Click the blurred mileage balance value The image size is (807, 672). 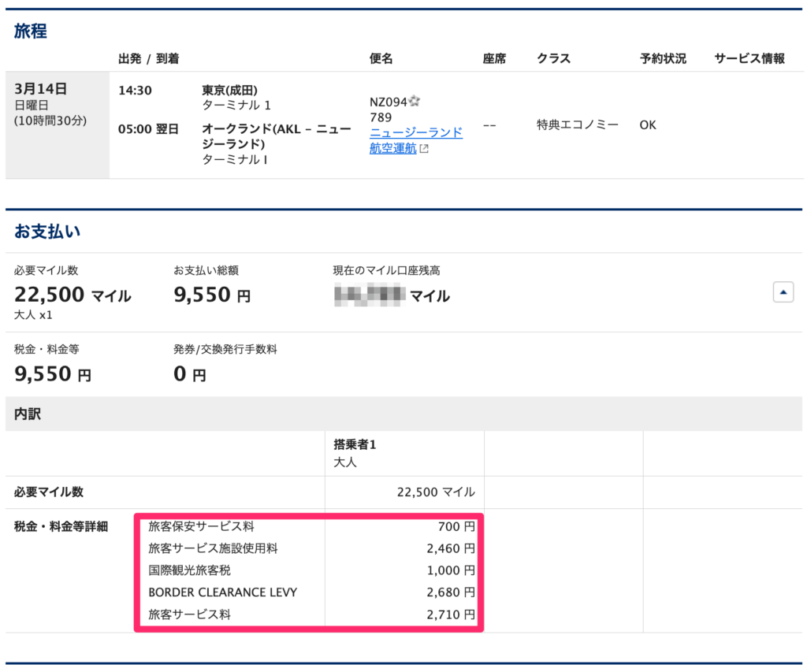369,295
